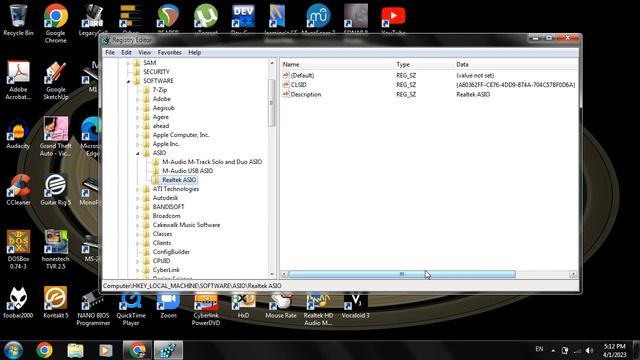
Task: Launch foobar2000 from the desktop
Action: pyautogui.click(x=18, y=302)
